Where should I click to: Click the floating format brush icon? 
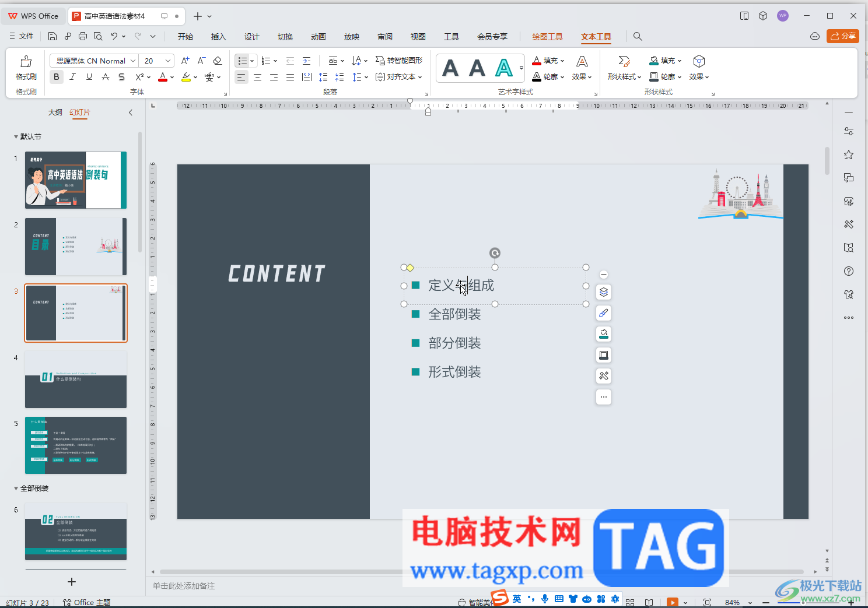tap(604, 313)
